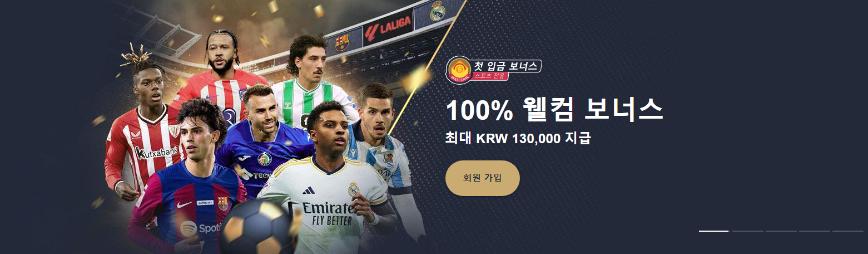Screen dimensions: 868x254
Task: Click the 스포츠 전용 red tag
Action: 489,75
